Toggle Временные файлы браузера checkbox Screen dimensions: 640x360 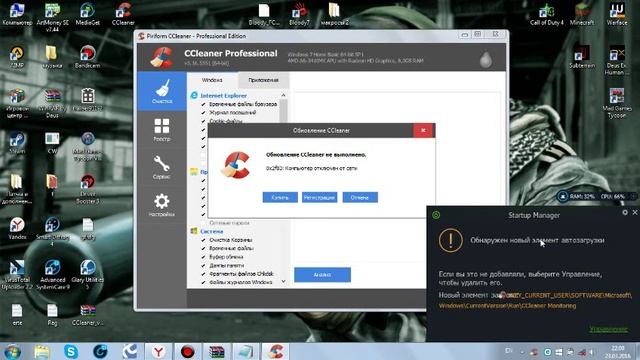tap(203, 104)
